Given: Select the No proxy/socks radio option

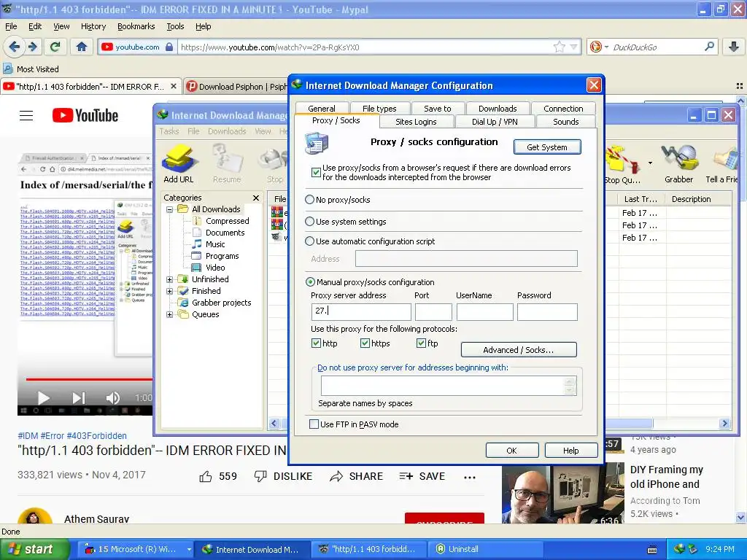Looking at the screenshot, I should (309, 200).
